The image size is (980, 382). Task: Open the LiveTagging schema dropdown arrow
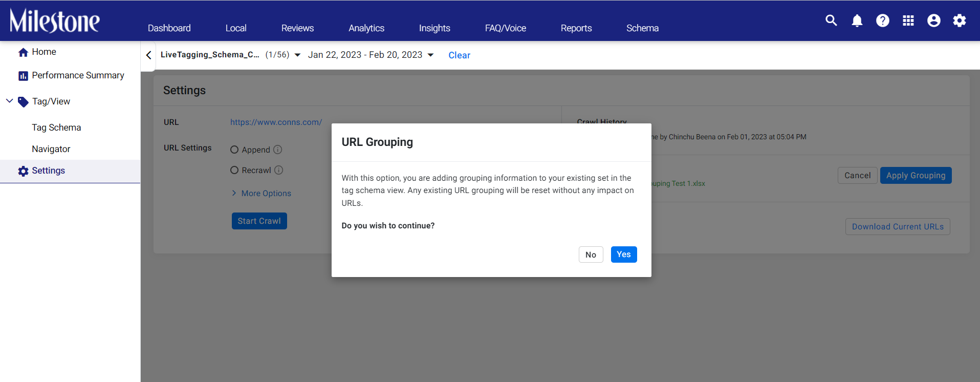click(297, 55)
